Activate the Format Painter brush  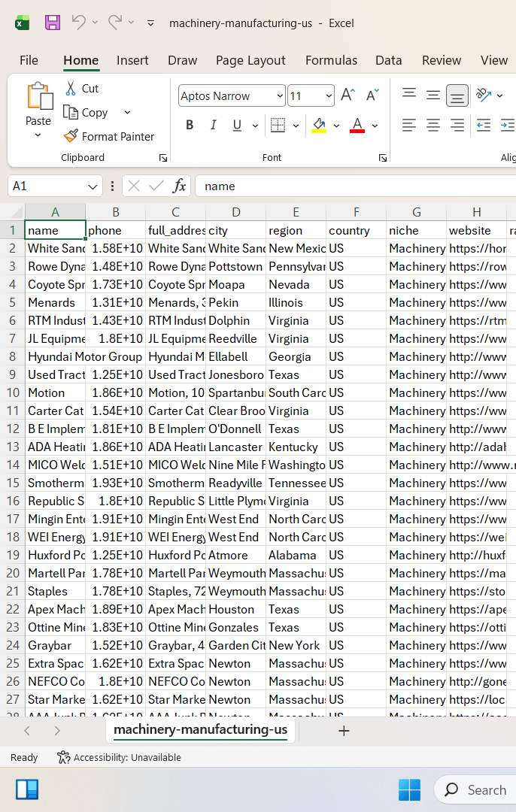point(109,136)
